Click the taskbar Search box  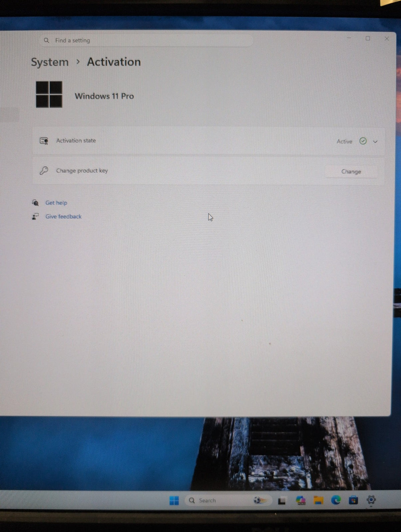(228, 500)
